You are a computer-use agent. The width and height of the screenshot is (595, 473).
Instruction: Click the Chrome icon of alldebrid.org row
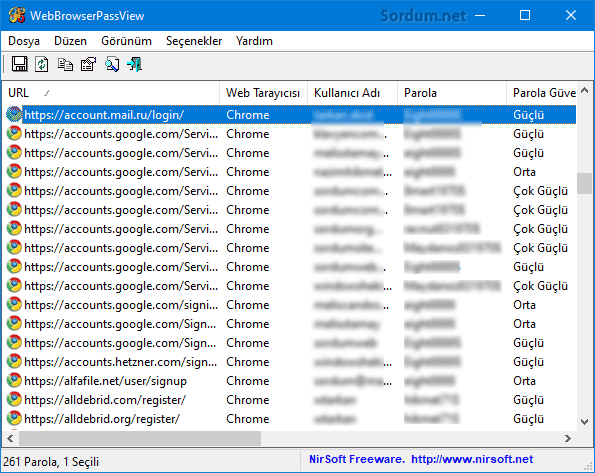14,418
